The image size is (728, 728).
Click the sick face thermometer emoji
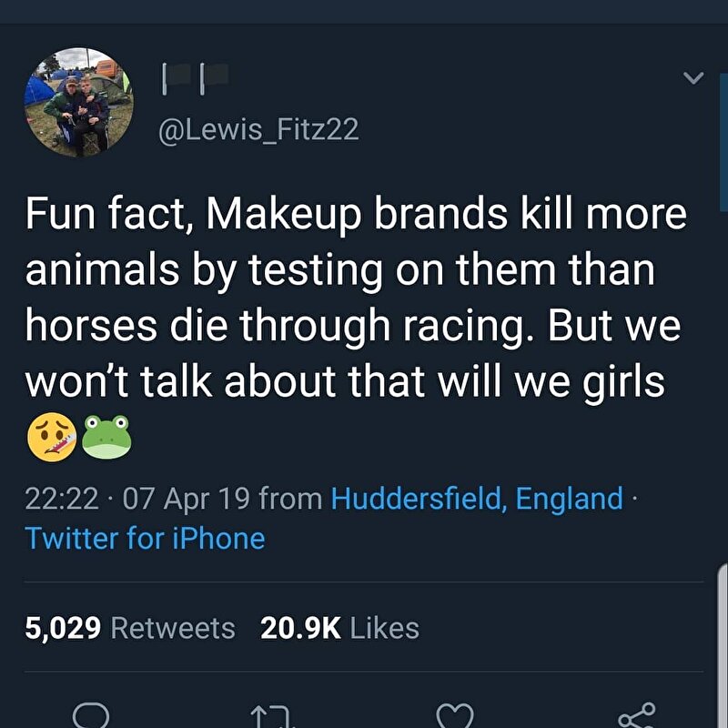[51, 438]
